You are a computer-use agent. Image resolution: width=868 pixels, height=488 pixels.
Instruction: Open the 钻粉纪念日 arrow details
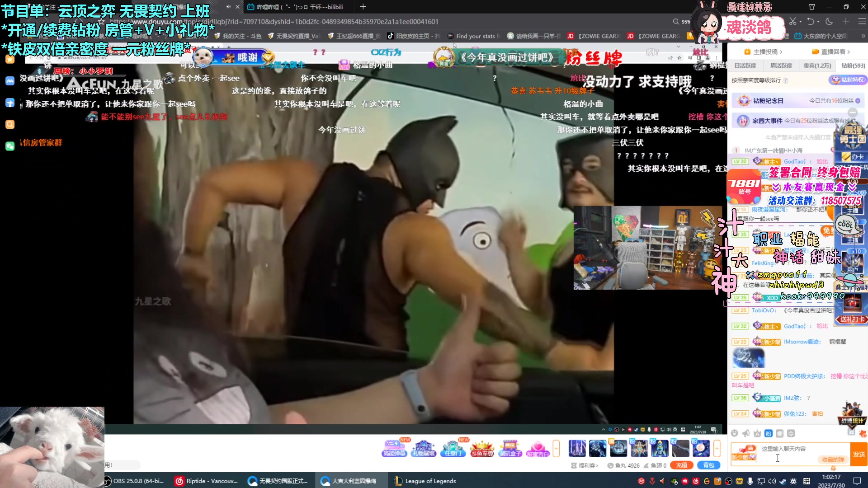(858, 101)
